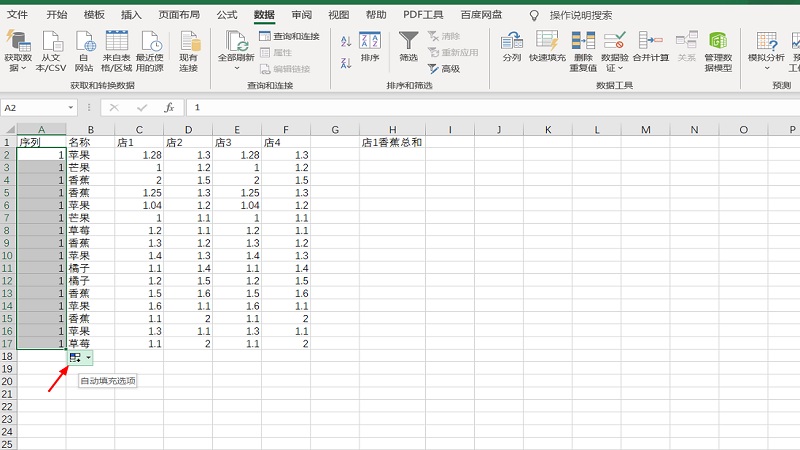Open the Sort (排序) dialog
Viewport: 800px width, 450px height.
[370, 47]
